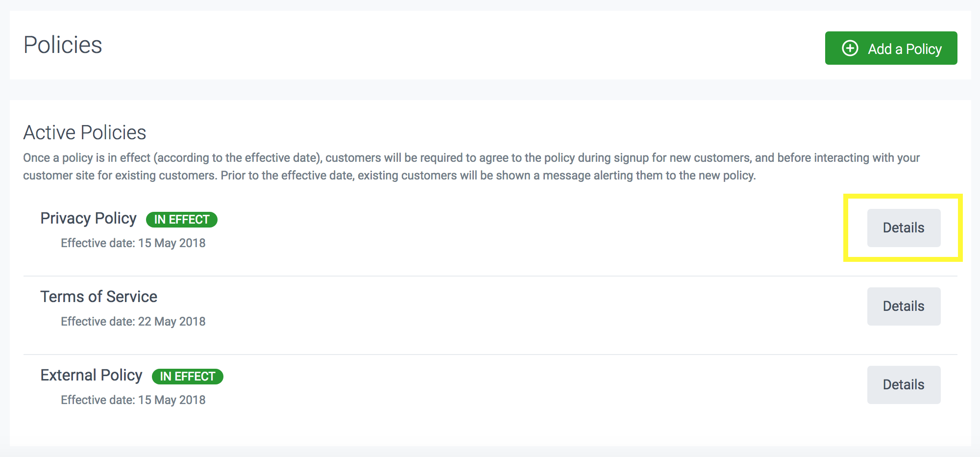Click the IN EFFECT badge beside Privacy Policy
This screenshot has height=457, width=980.
point(182,220)
